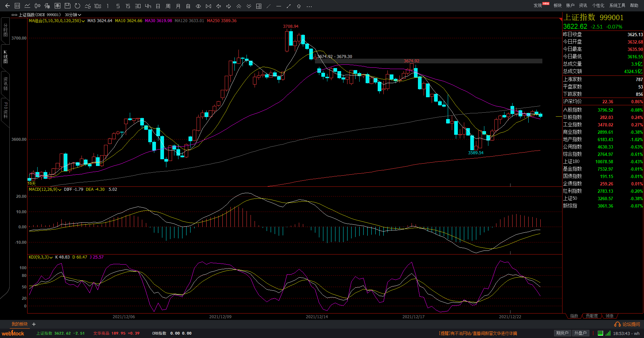Add a new board with plus button
Image resolution: width=644 pixels, height=338 pixels.
coord(34,324)
